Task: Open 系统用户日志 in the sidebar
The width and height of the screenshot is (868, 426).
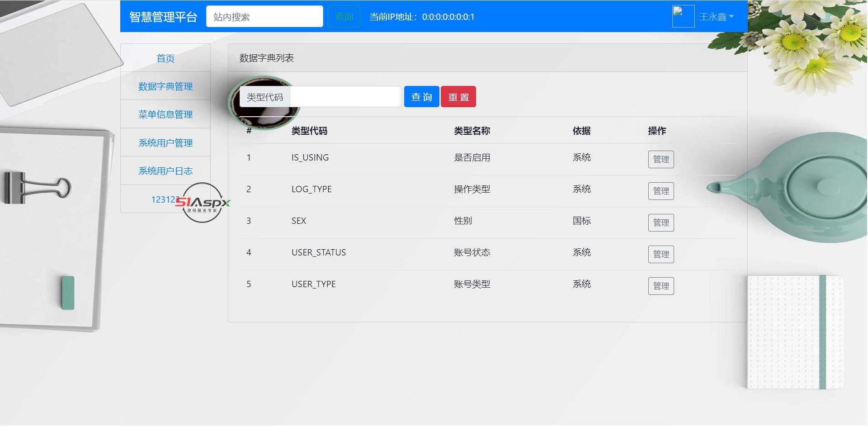Action: point(165,171)
